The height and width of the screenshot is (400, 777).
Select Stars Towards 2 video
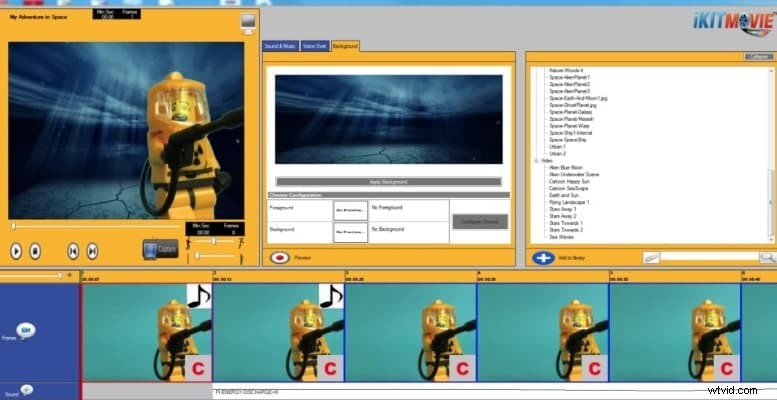click(x=565, y=230)
